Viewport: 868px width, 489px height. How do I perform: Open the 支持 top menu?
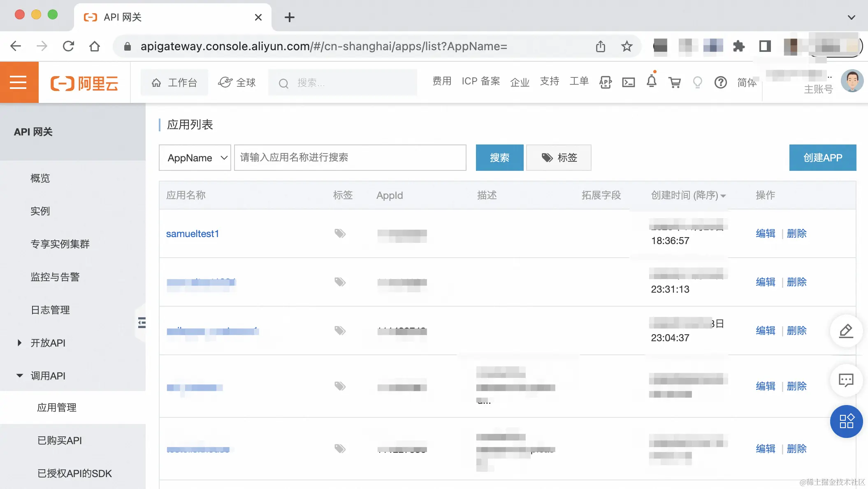point(550,81)
